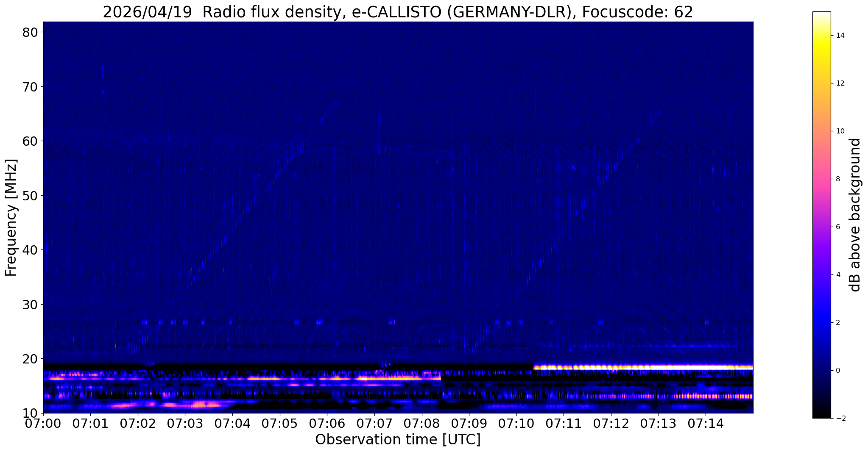Select the 80 MHz frequency tick label

click(x=31, y=32)
